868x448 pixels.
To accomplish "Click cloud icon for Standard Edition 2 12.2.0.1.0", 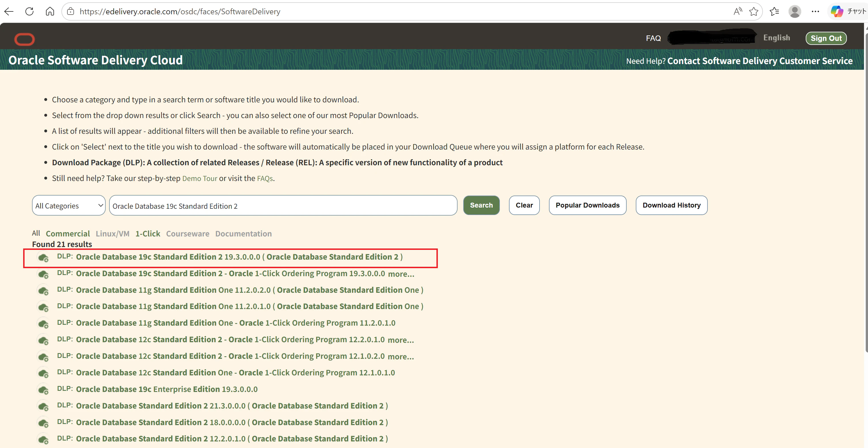I will tap(43, 440).
